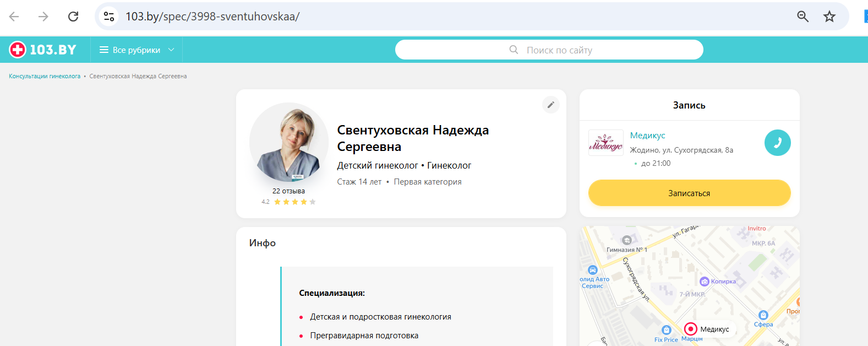Click the олид Авто Сервис map icon

tap(593, 270)
